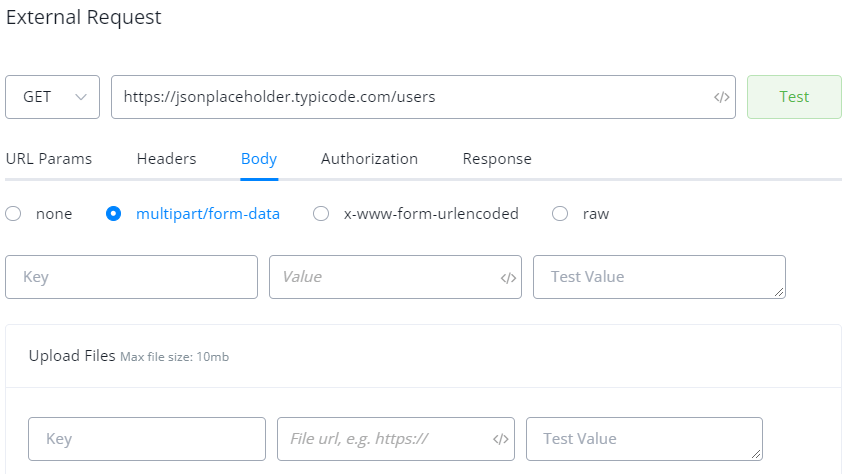The height and width of the screenshot is (474, 847).
Task: Click the request URL input field
Action: coord(410,97)
